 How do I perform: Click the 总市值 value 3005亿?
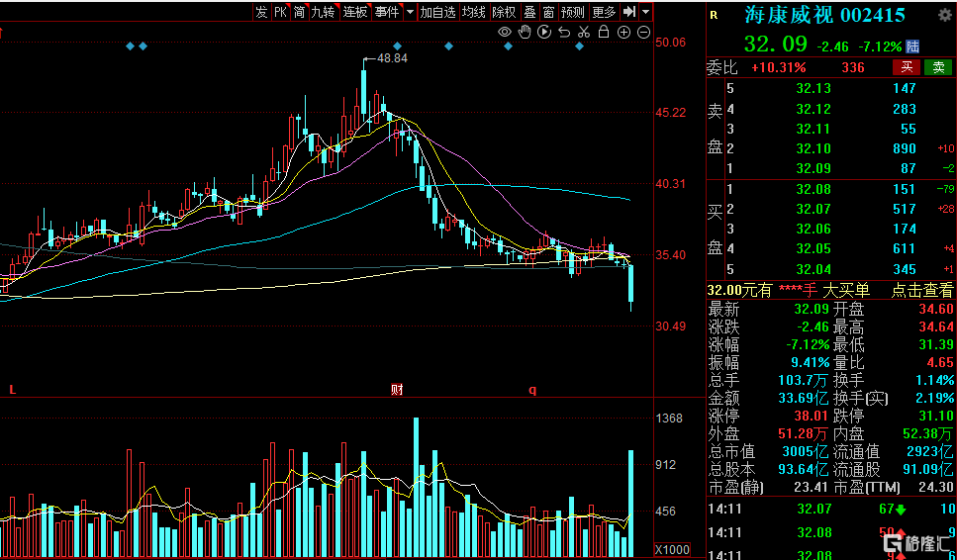(805, 452)
